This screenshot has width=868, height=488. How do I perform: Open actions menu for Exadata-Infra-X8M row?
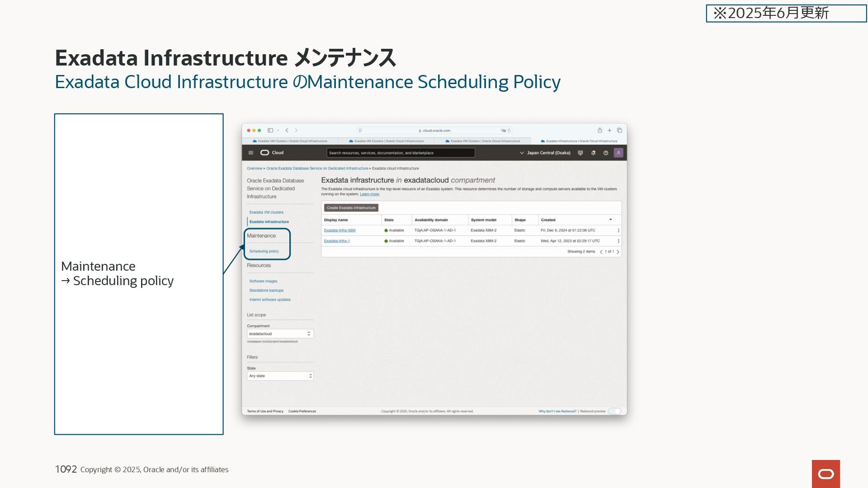[x=618, y=230]
